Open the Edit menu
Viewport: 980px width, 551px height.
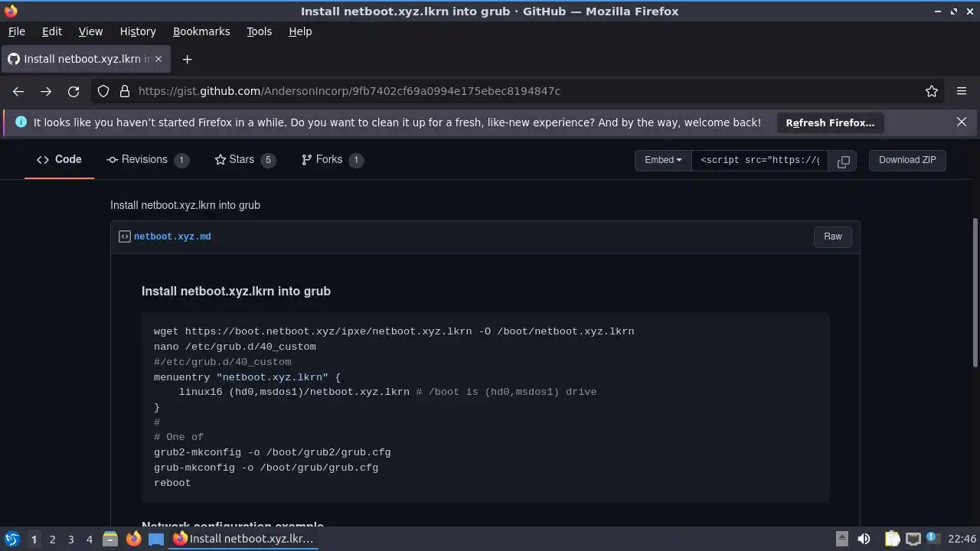pyautogui.click(x=52, y=31)
